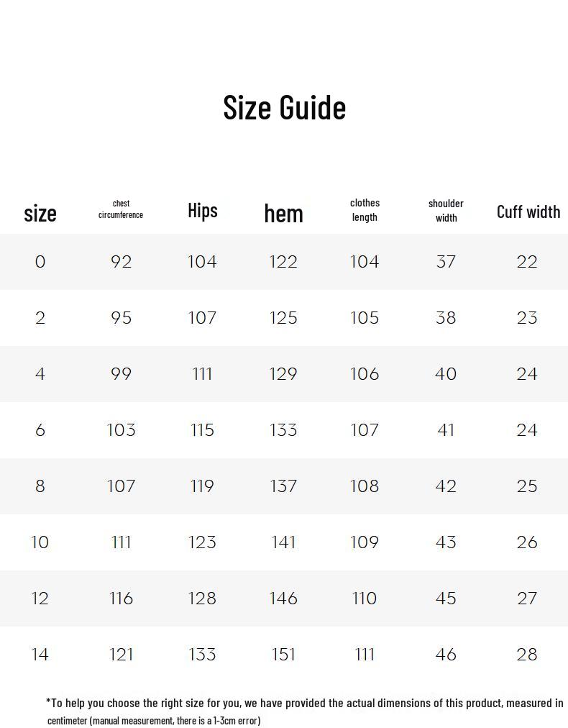Select chest value 95 for size 2

pyautogui.click(x=122, y=318)
